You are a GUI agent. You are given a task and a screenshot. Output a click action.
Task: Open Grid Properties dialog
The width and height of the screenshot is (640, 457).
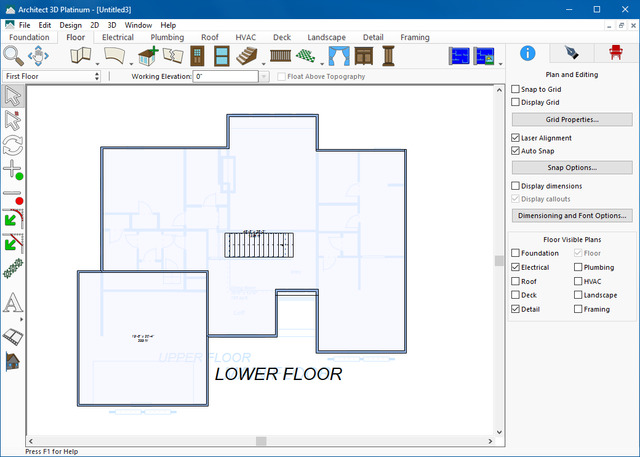coord(572,119)
